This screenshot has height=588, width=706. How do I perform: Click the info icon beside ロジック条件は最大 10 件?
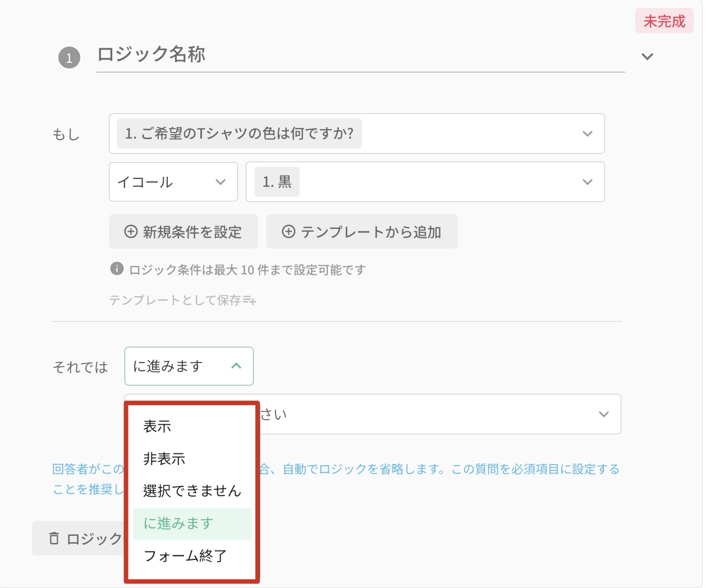click(x=117, y=269)
